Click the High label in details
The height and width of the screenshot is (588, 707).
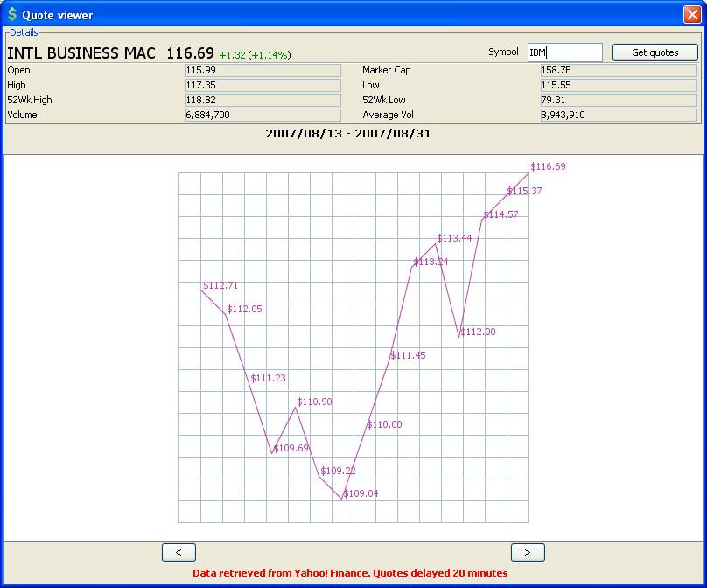point(17,85)
